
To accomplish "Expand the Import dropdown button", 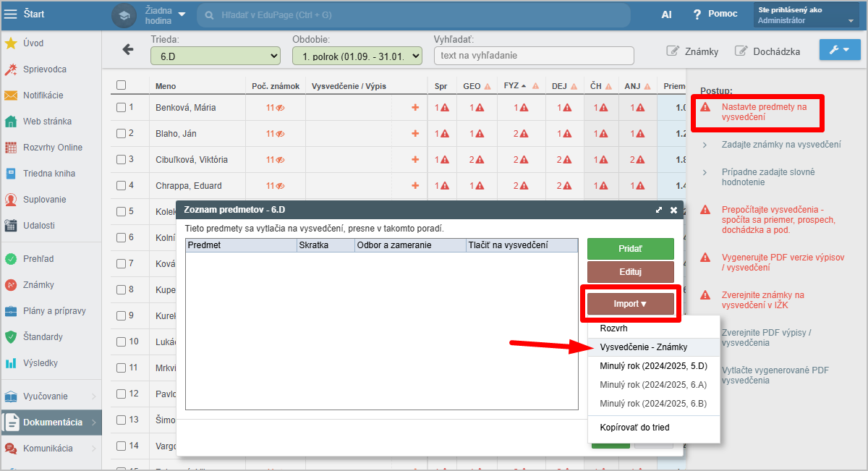I will (x=630, y=304).
